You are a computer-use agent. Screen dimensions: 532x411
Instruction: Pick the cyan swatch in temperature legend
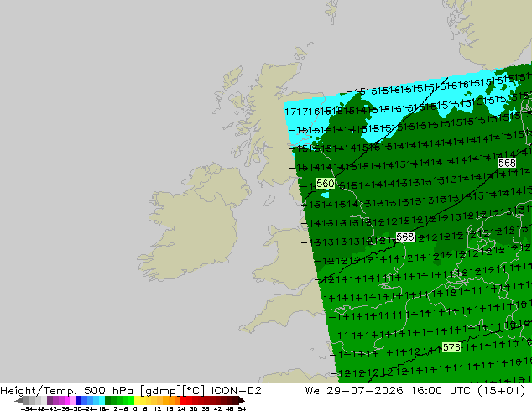point(102,400)
